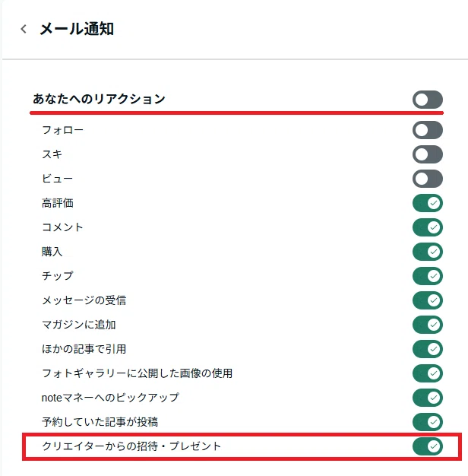Image resolution: width=468 pixels, height=476 pixels.
Task: Turn on フォロー email notifications
Action: pyautogui.click(x=428, y=130)
